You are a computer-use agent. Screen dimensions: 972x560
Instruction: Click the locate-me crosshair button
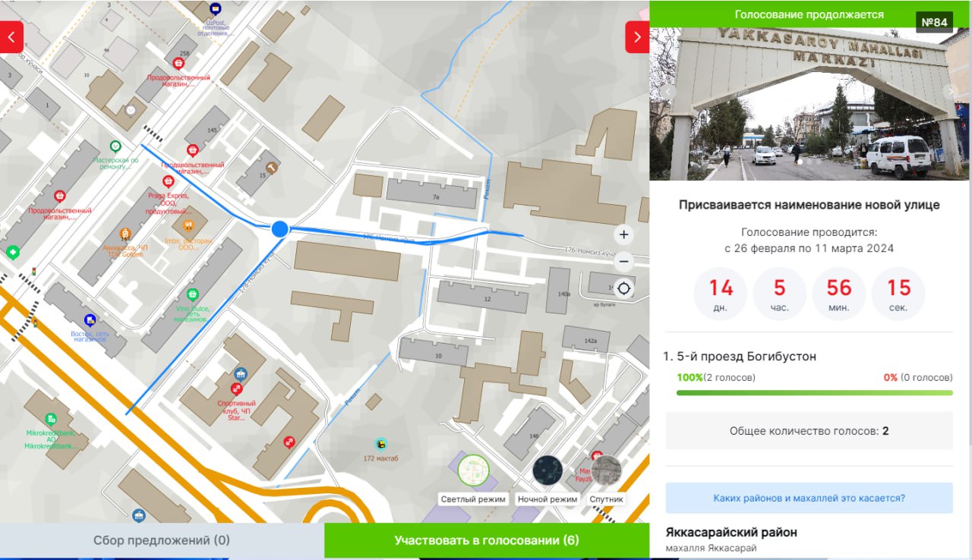coord(623,289)
